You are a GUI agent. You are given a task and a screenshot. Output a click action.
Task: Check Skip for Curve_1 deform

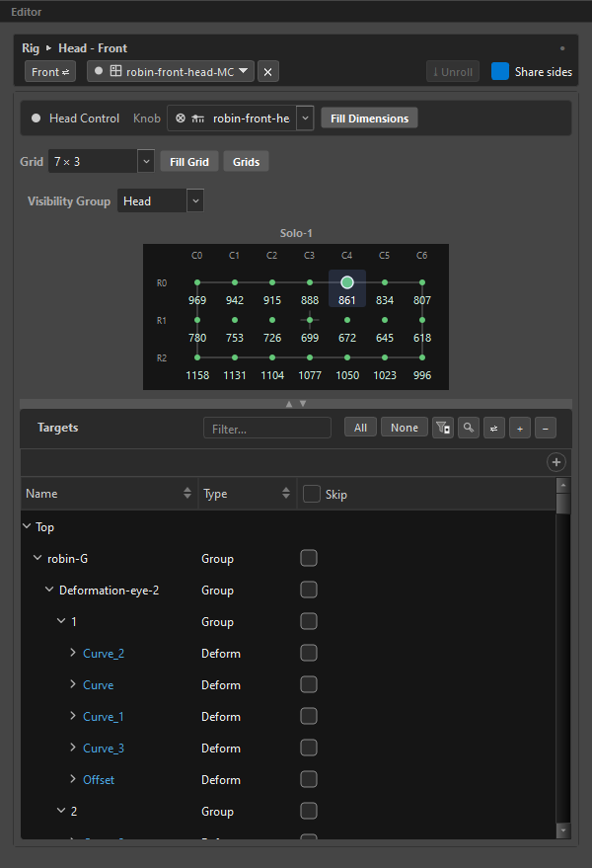point(309,716)
